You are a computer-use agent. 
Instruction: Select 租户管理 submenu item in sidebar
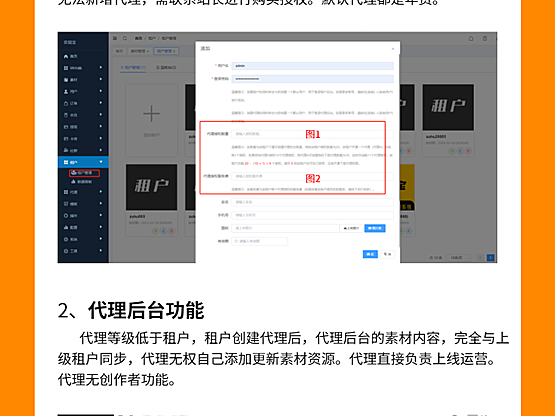coord(85,173)
